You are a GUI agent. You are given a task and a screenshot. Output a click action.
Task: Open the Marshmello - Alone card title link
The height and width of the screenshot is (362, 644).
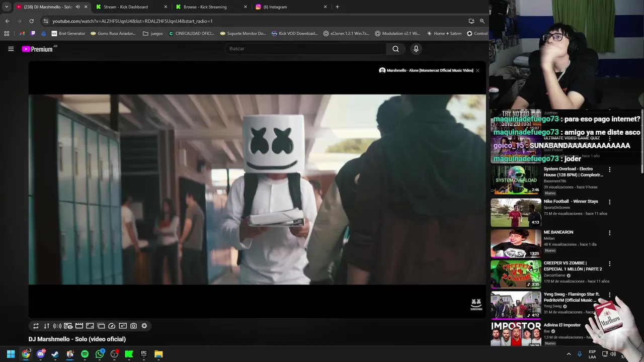[430, 70]
